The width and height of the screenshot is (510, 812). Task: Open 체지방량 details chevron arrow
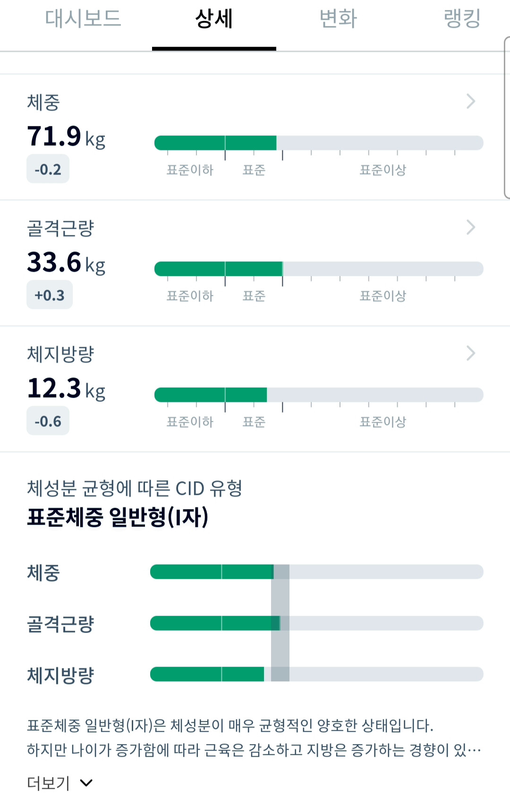(x=470, y=353)
